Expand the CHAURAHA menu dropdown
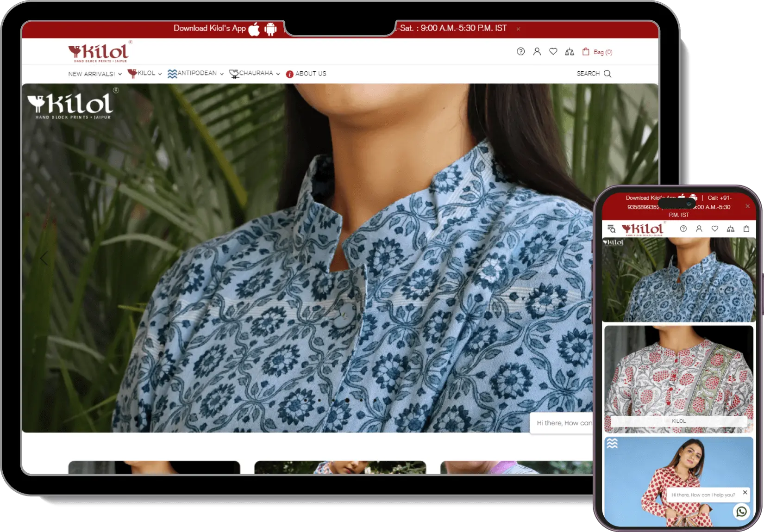Viewport: 764px width, 532px height. click(255, 73)
